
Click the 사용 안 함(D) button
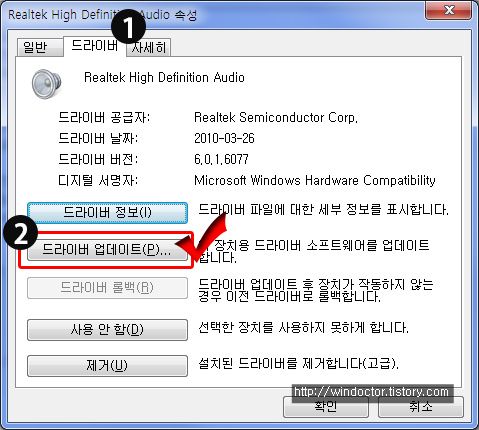[107, 330]
